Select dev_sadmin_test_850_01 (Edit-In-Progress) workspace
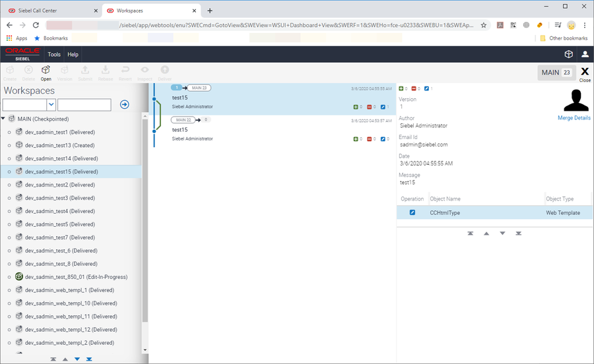 tap(76, 277)
